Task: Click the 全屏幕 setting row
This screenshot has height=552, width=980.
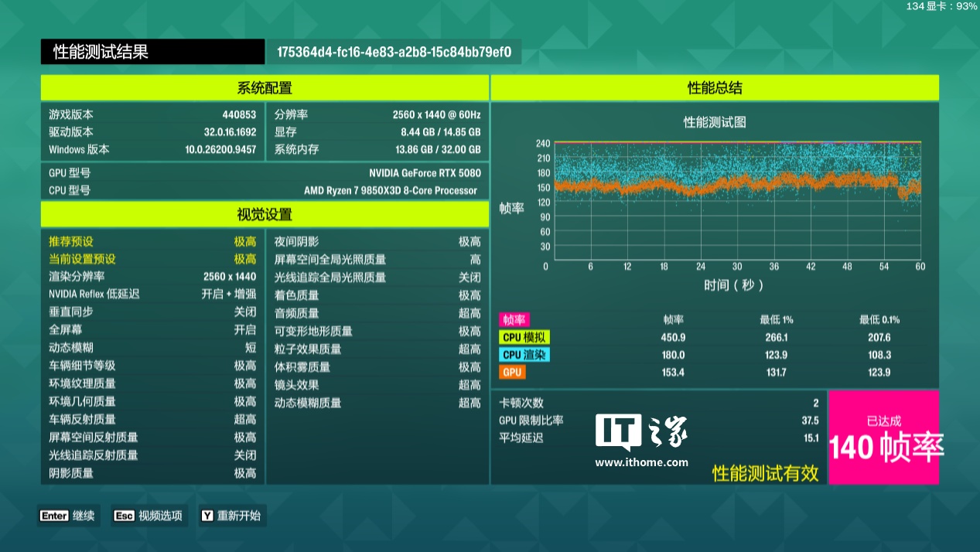Action: [x=152, y=329]
